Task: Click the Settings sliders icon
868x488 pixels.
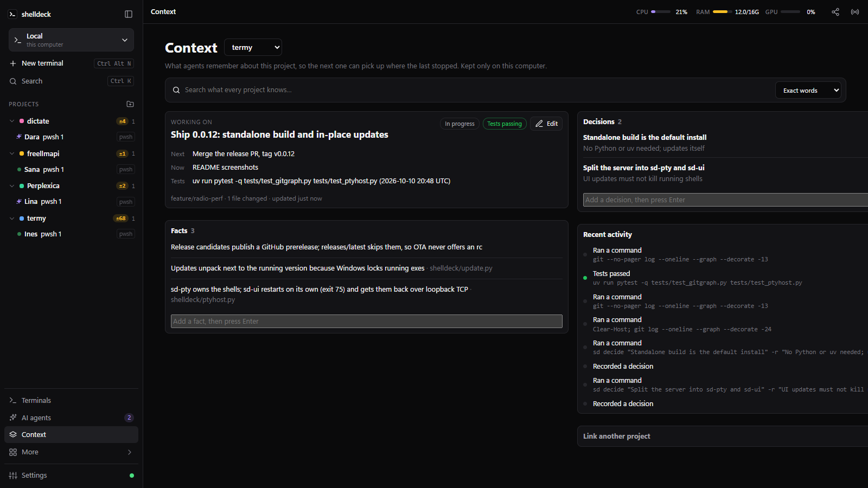Action: [13, 476]
